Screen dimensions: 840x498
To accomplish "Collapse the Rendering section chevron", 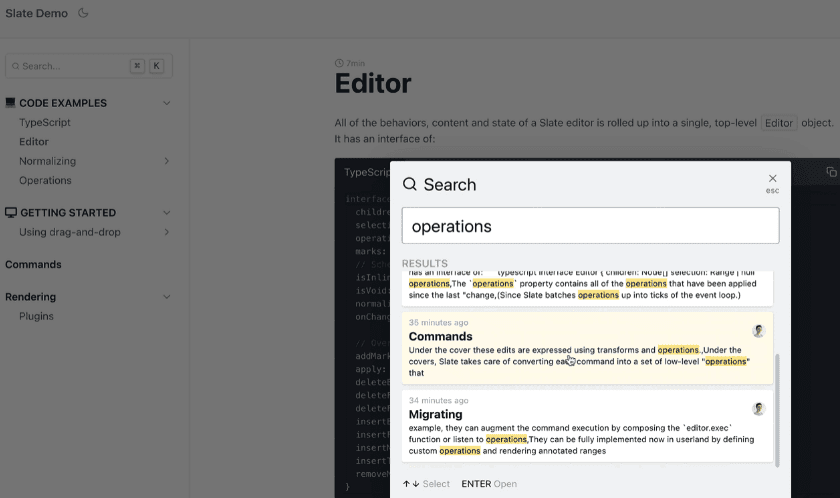I will coord(167,297).
